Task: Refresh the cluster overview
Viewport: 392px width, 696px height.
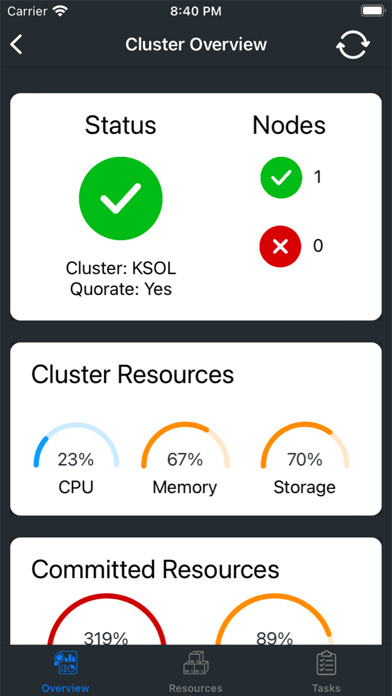Action: tap(353, 44)
